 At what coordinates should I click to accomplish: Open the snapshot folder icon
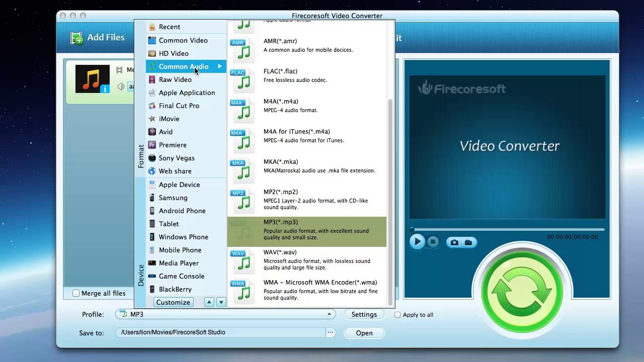(x=468, y=242)
